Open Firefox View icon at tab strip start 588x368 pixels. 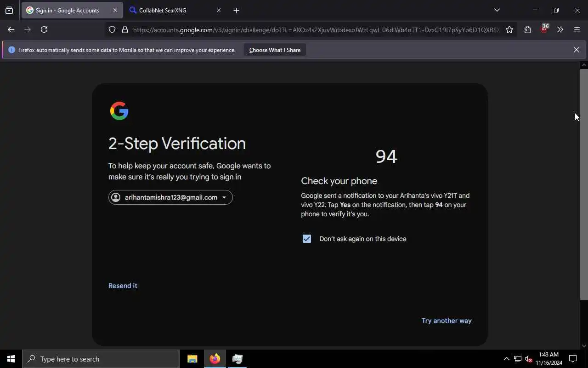(9, 10)
